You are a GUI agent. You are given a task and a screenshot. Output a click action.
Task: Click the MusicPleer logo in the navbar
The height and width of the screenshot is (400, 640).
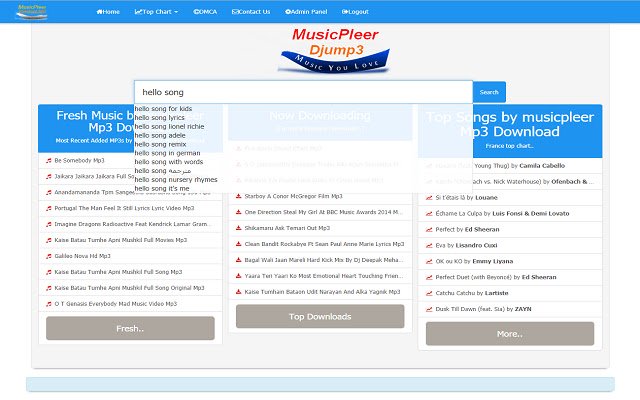point(32,11)
